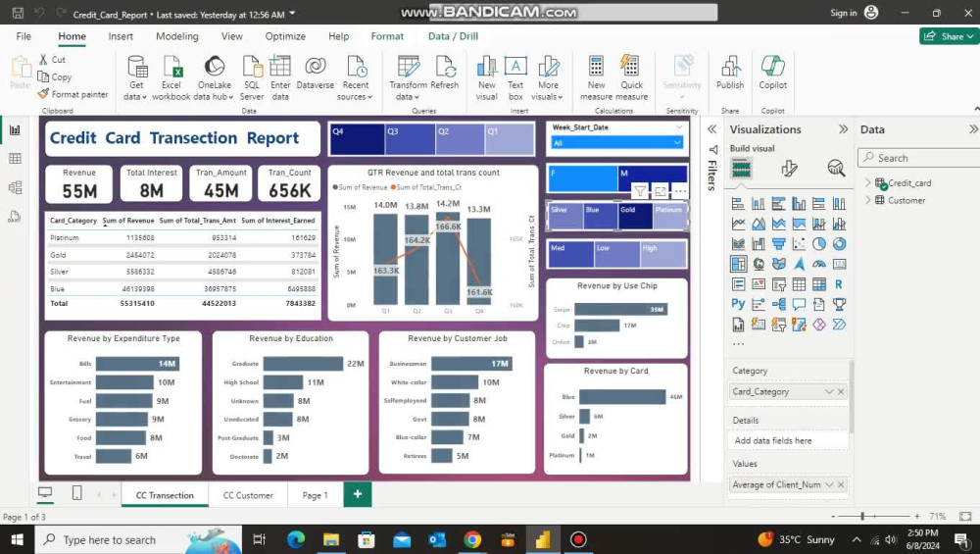This screenshot has height=554, width=980.
Task: Open Copilot from ribbon
Action: point(772,73)
